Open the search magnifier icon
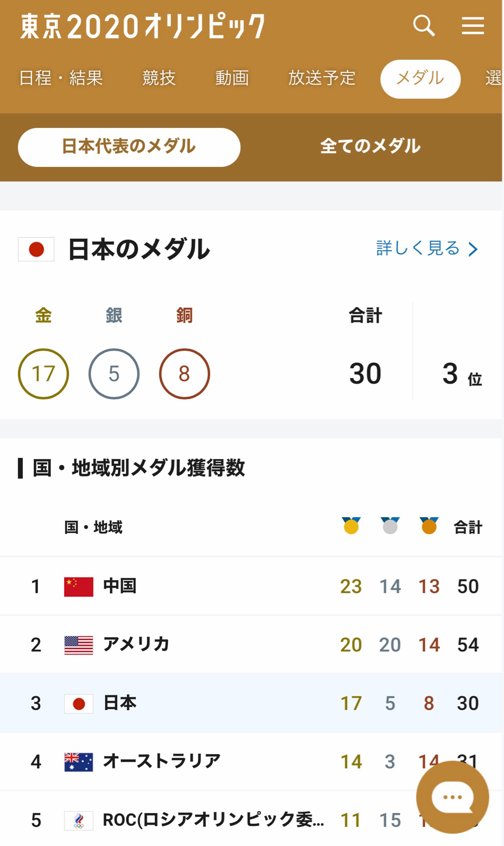The height and width of the screenshot is (846, 504). click(x=424, y=25)
